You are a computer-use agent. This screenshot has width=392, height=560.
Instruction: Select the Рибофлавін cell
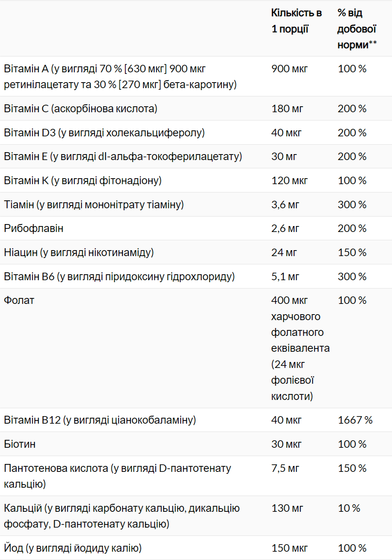(34, 228)
